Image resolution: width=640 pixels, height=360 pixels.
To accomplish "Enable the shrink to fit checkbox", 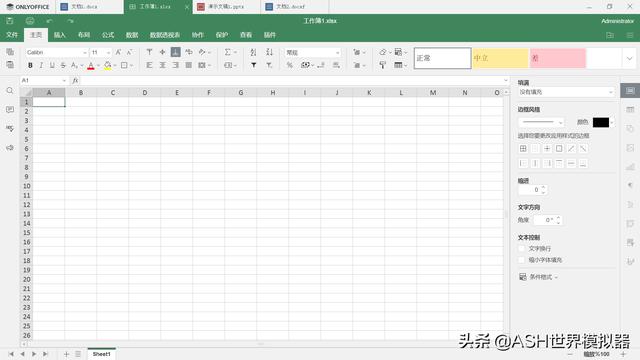I will coord(521,260).
